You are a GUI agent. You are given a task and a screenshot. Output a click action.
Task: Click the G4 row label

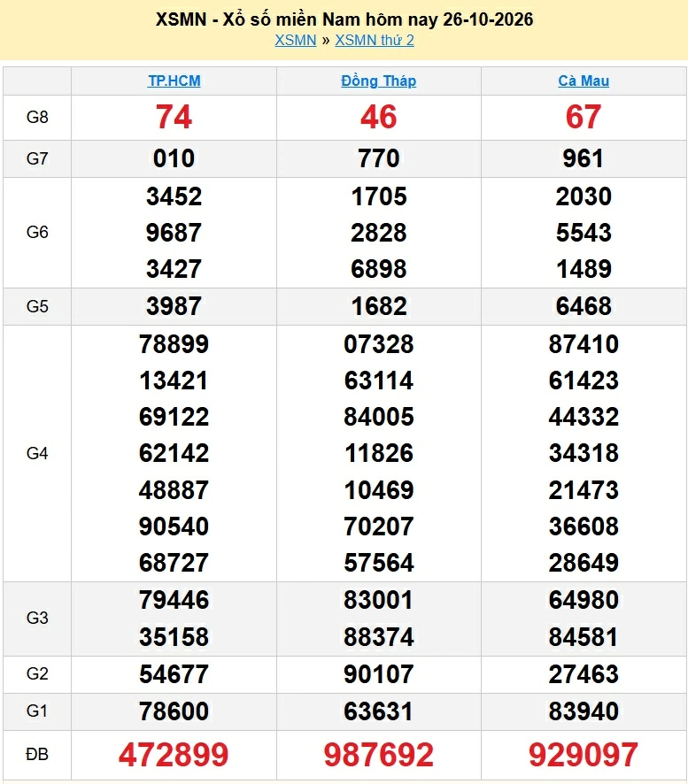click(x=37, y=454)
